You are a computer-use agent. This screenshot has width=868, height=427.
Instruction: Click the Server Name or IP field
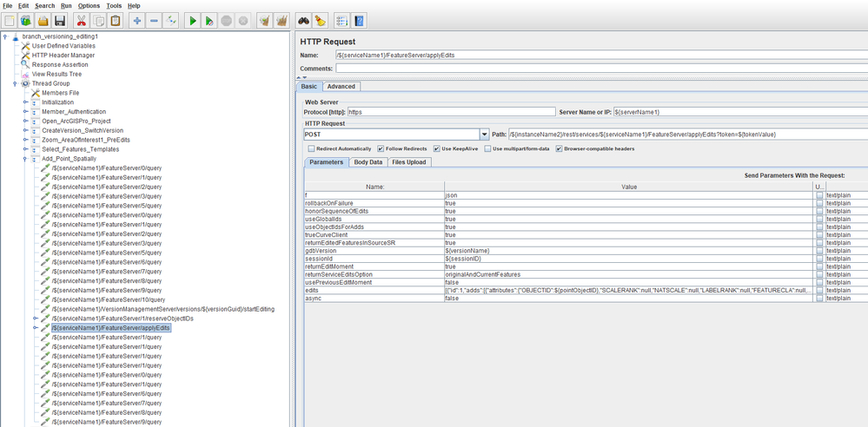click(739, 112)
